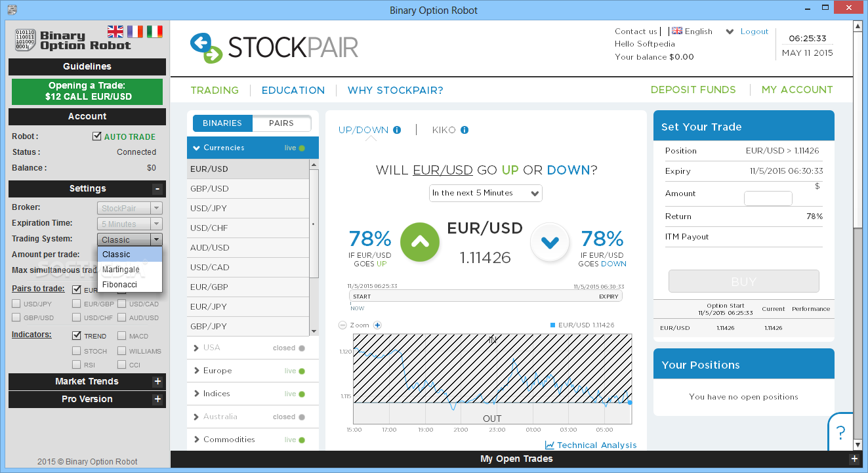Toggle the AUTO TRADE checkbox

(x=97, y=137)
